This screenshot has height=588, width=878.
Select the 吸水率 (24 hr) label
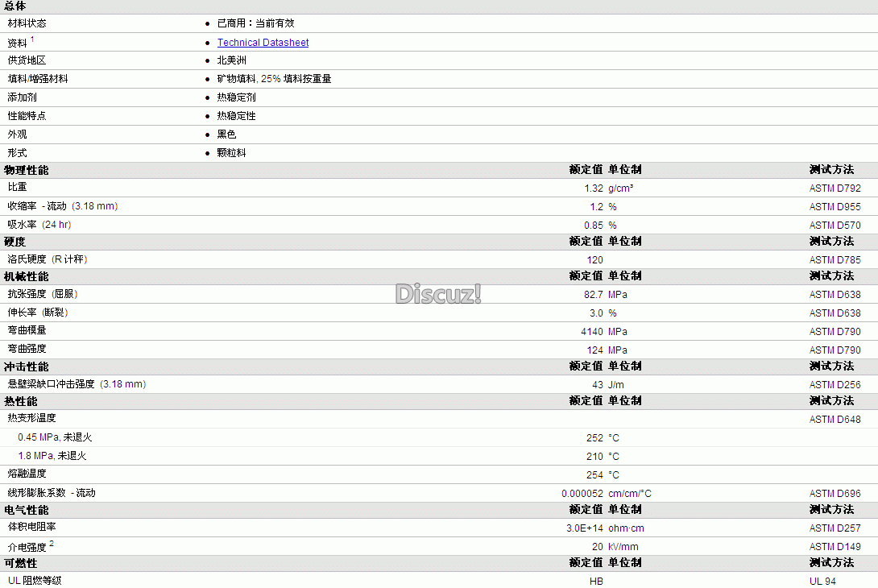[39, 225]
